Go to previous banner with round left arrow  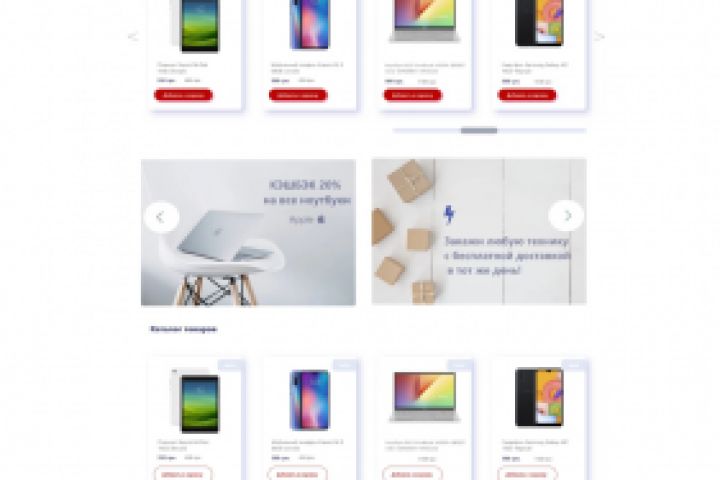pos(162,217)
